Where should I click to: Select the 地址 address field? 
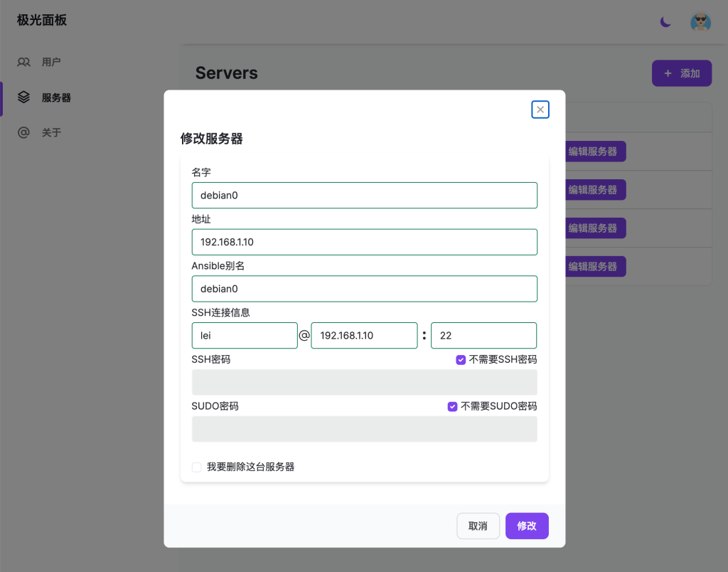(364, 242)
